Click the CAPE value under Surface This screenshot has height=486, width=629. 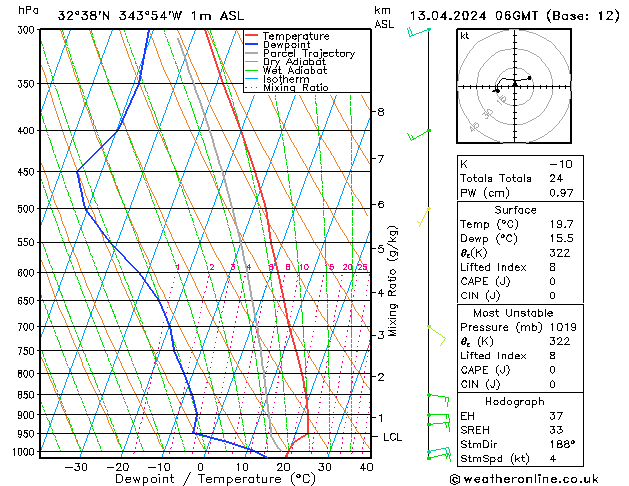552,281
